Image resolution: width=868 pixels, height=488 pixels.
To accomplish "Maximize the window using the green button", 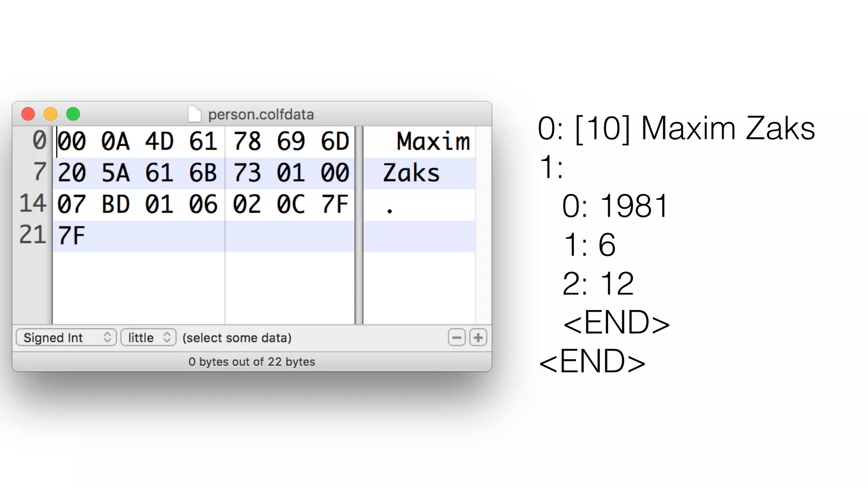I will (x=73, y=114).
